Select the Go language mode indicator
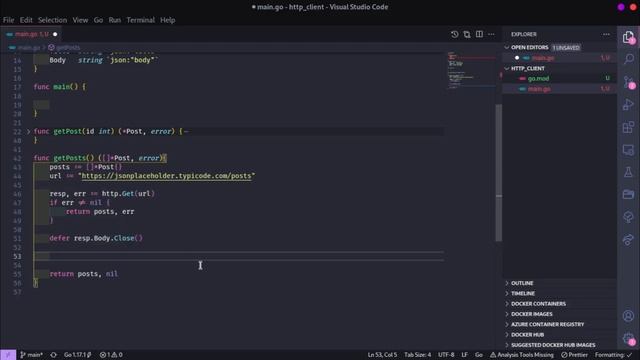 point(479,355)
